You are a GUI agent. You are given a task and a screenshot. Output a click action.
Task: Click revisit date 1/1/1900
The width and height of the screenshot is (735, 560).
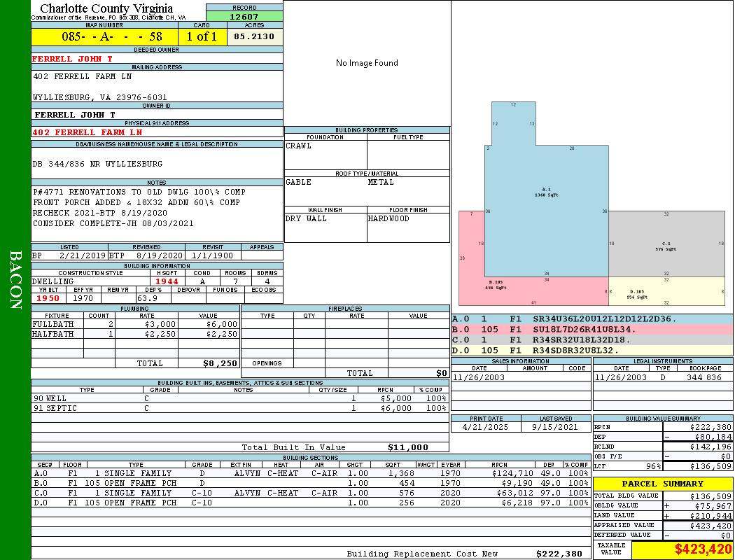212,256
